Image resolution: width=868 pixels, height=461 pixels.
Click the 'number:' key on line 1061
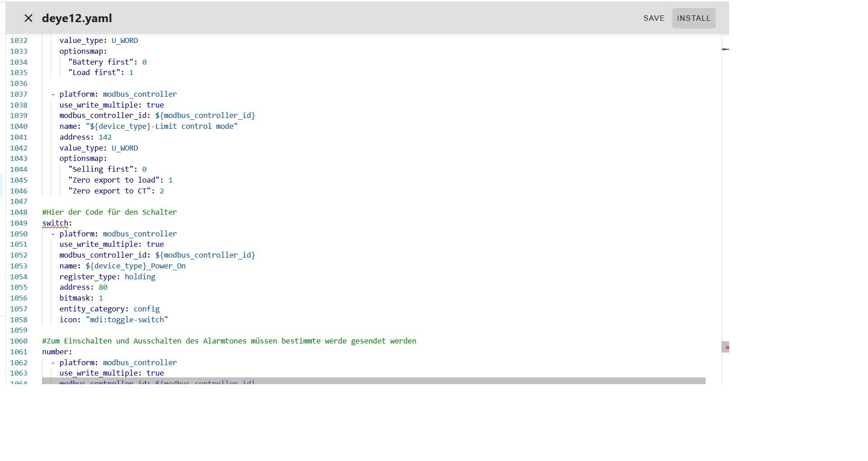(57, 352)
